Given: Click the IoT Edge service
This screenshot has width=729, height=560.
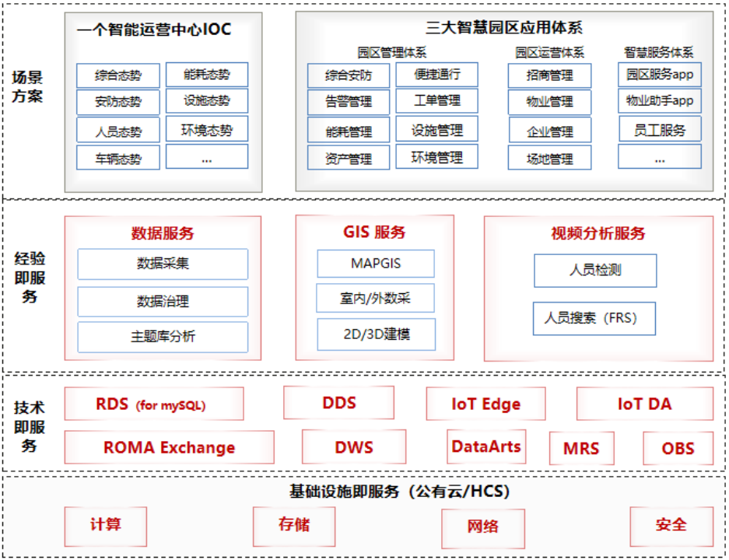Looking at the screenshot, I should (485, 404).
